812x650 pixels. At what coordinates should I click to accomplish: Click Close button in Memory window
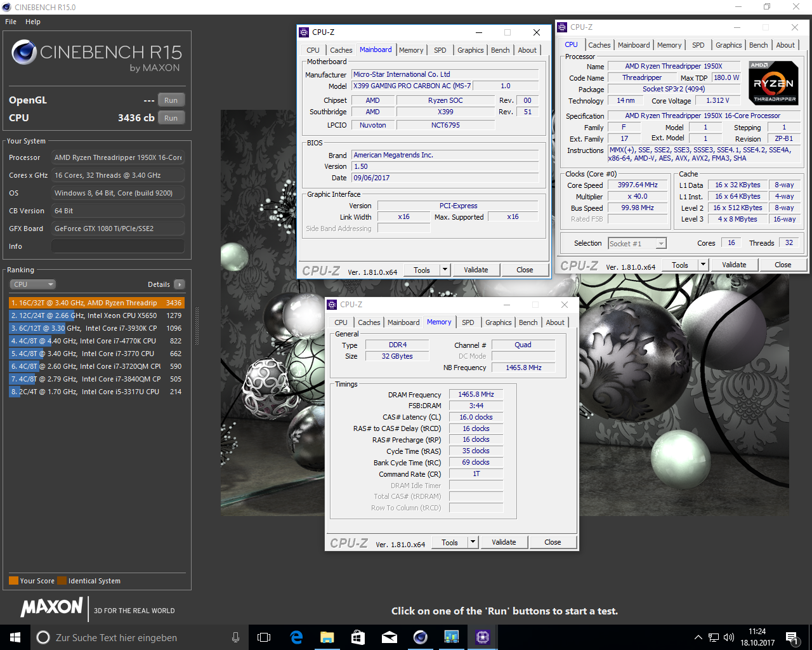pos(553,542)
